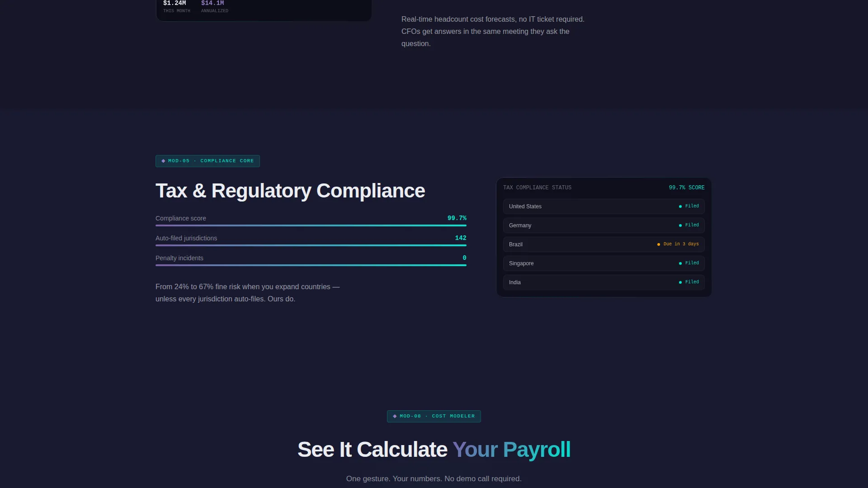The image size is (868, 488).
Task: Select the Brazil compliance row
Action: [604, 244]
